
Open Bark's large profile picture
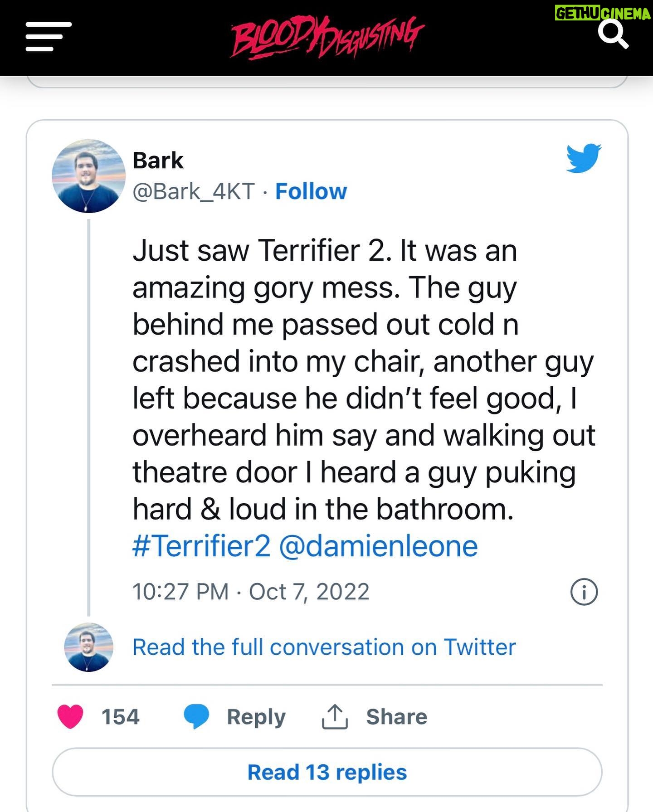click(x=88, y=176)
